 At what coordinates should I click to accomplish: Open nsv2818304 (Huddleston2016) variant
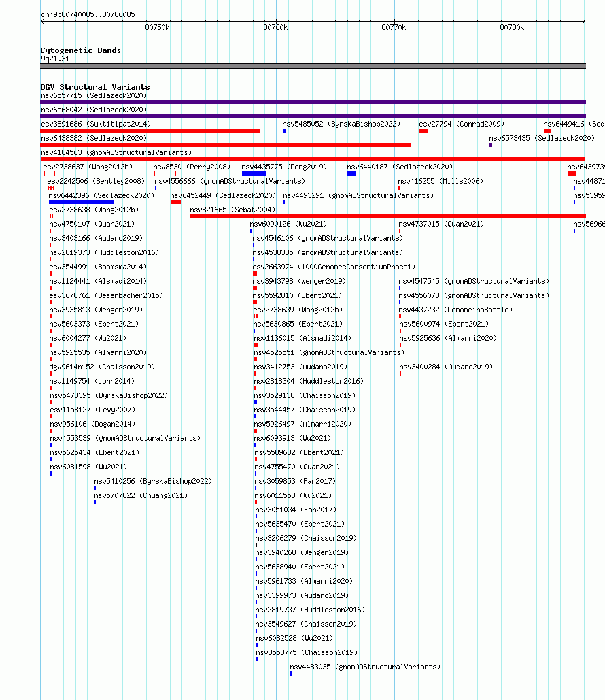(x=309, y=381)
